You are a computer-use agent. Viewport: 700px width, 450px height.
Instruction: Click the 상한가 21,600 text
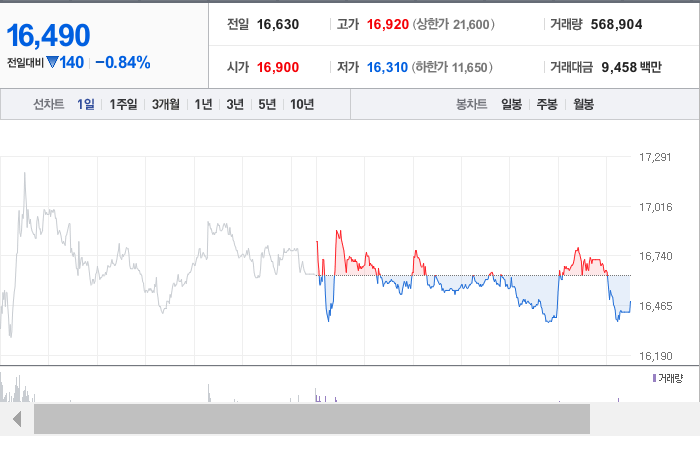(x=454, y=24)
